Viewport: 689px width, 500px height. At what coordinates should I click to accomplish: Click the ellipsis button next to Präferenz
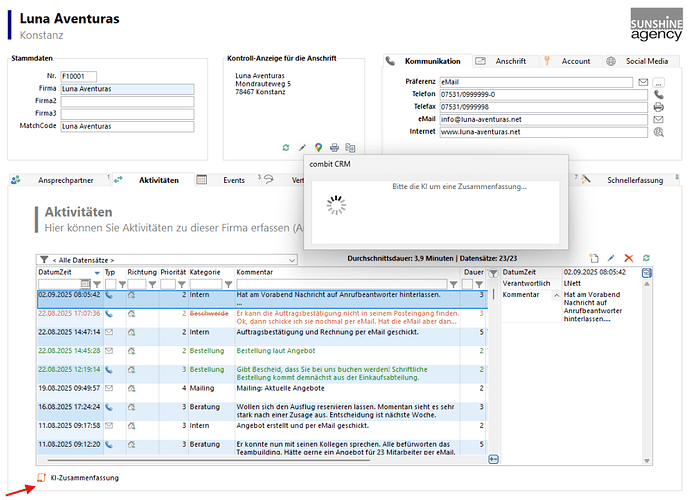[x=658, y=82]
